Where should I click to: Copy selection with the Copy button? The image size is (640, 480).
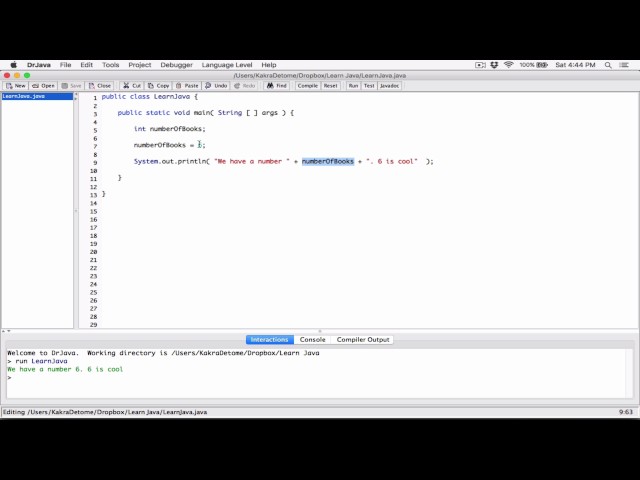tap(158, 86)
